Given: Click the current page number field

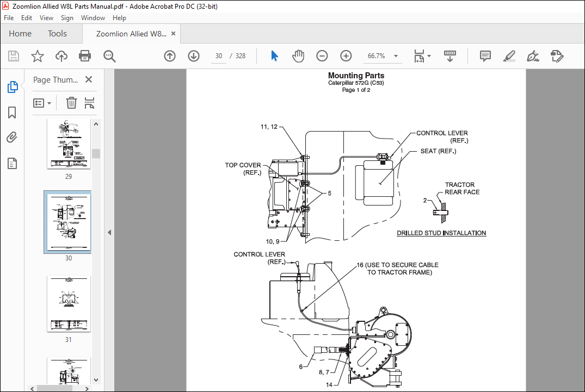Looking at the screenshot, I should 219,56.
